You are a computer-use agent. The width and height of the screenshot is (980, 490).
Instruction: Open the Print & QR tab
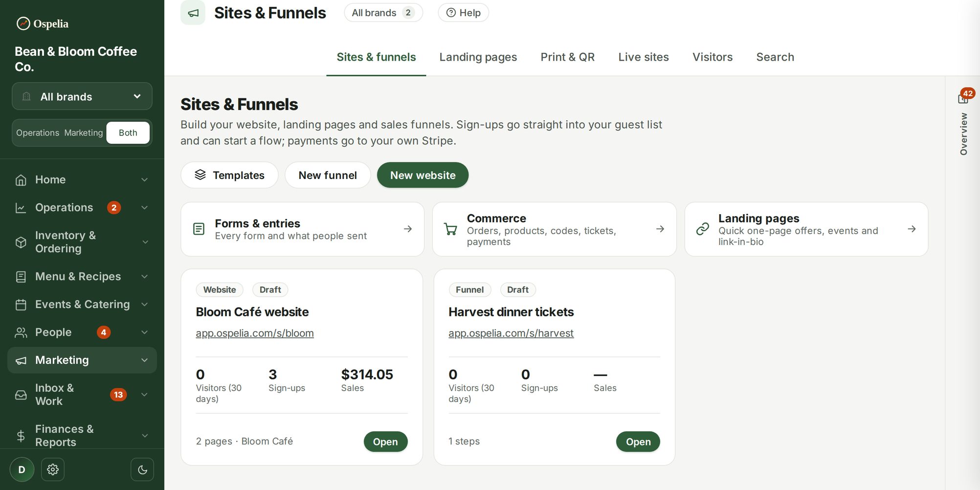pos(567,57)
